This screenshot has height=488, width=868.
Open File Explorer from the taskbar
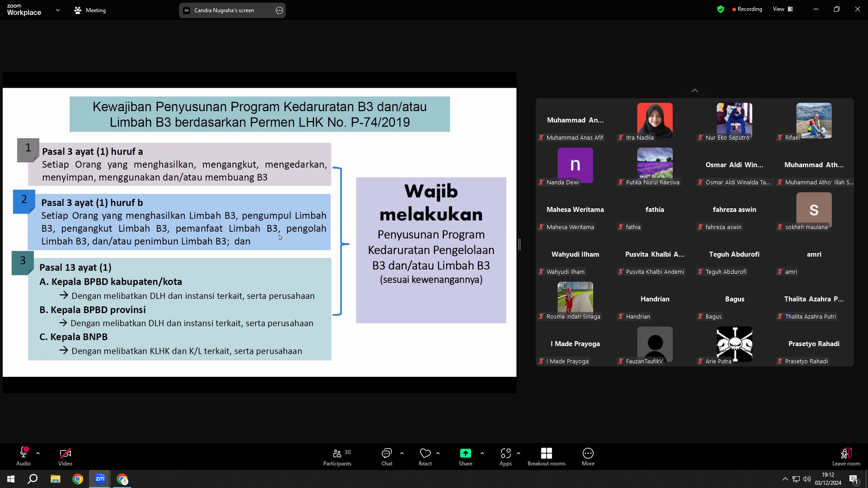[x=55, y=479]
